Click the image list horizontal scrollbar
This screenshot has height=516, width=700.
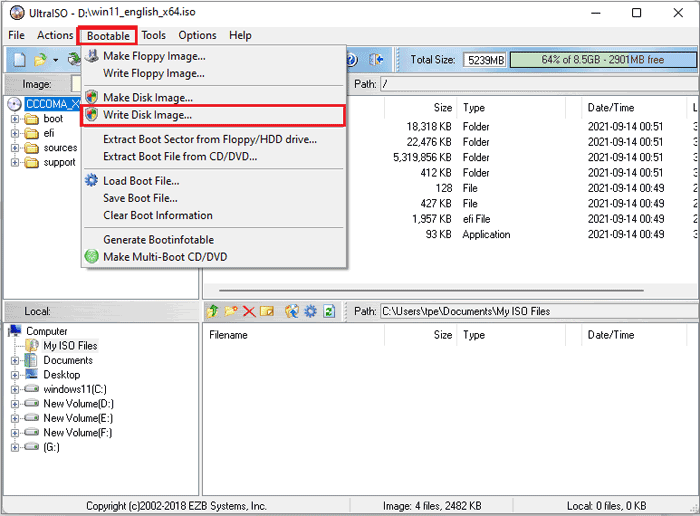coord(431,290)
